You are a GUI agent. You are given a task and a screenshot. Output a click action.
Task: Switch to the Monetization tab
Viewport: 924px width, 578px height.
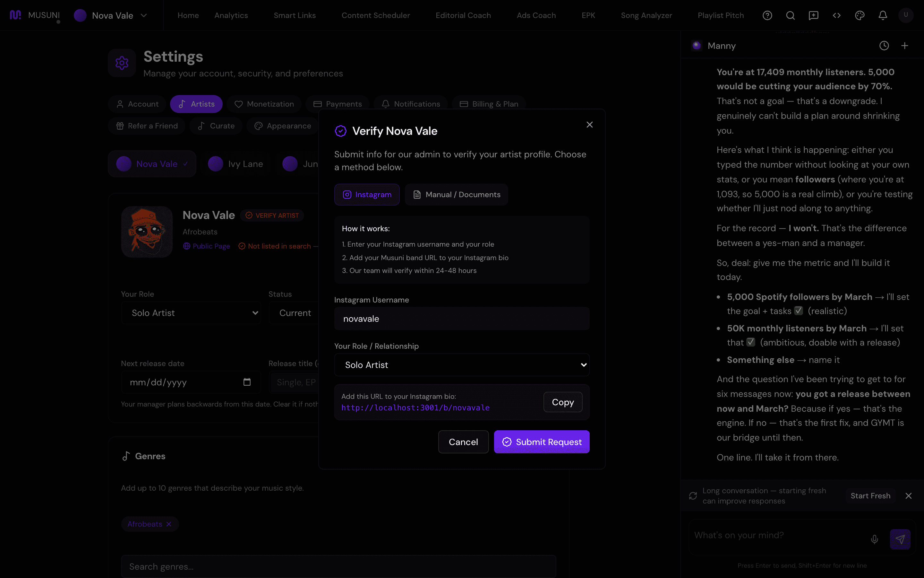[x=264, y=104]
